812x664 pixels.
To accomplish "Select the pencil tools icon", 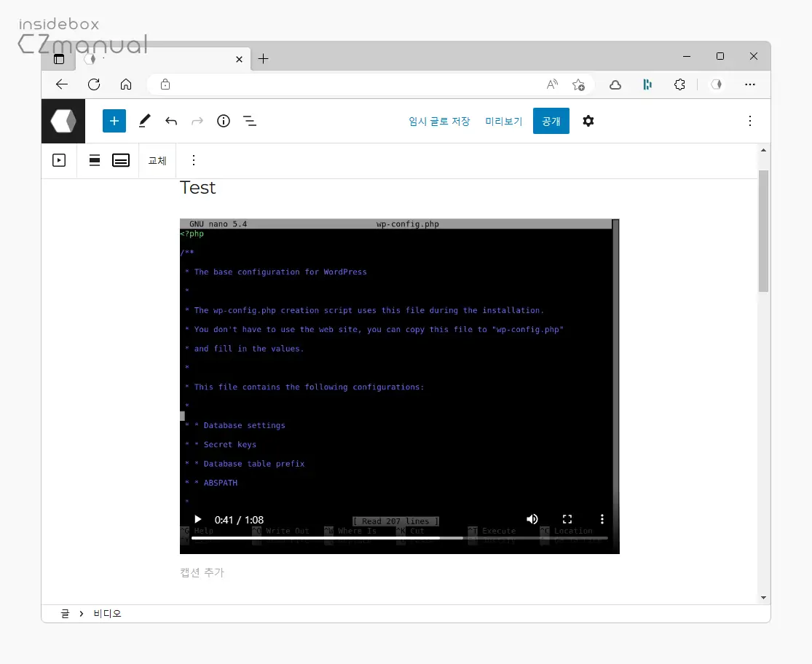I will (x=144, y=121).
